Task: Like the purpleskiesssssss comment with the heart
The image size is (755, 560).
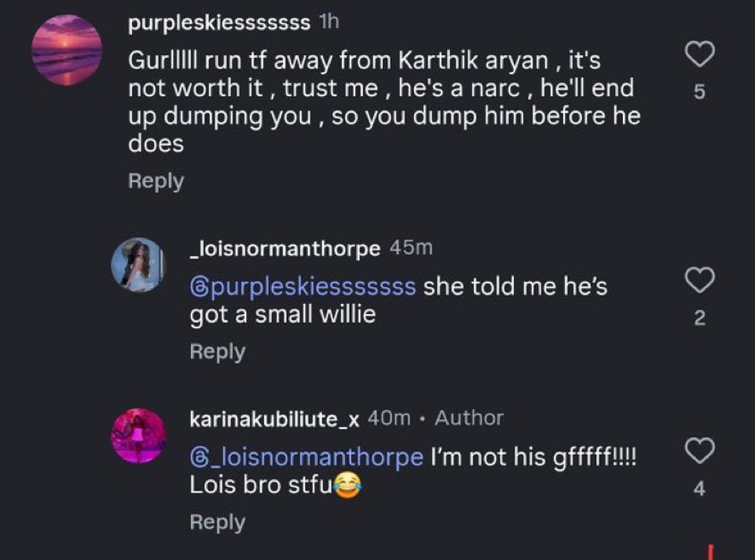Action: (700, 55)
